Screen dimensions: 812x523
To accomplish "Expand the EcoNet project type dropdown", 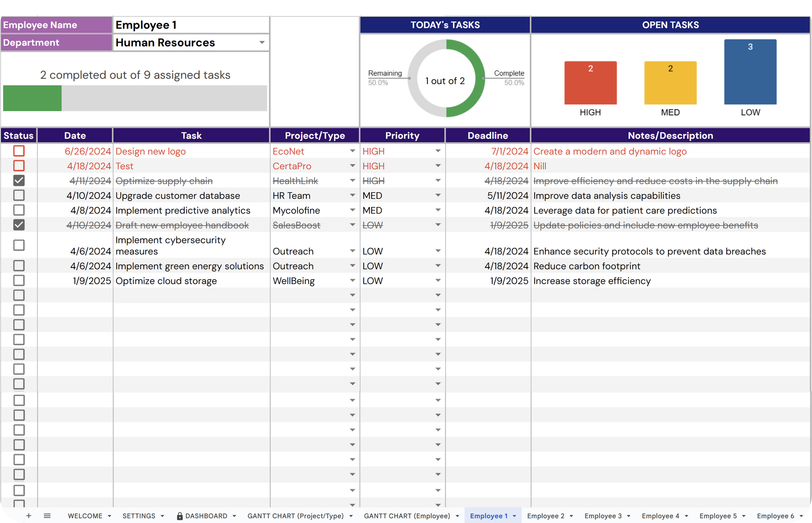I will (x=352, y=151).
